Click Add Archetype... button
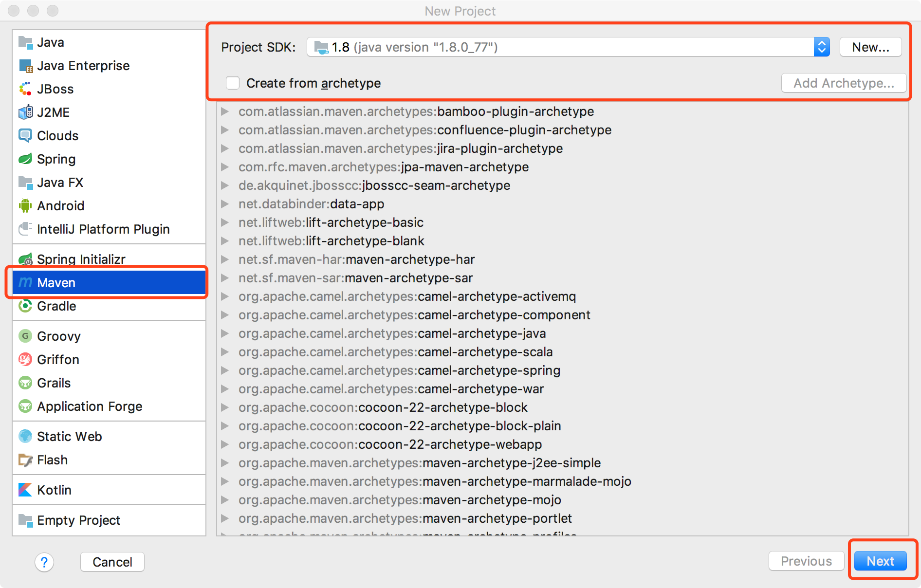Viewport: 921px width, 588px height. pos(844,83)
